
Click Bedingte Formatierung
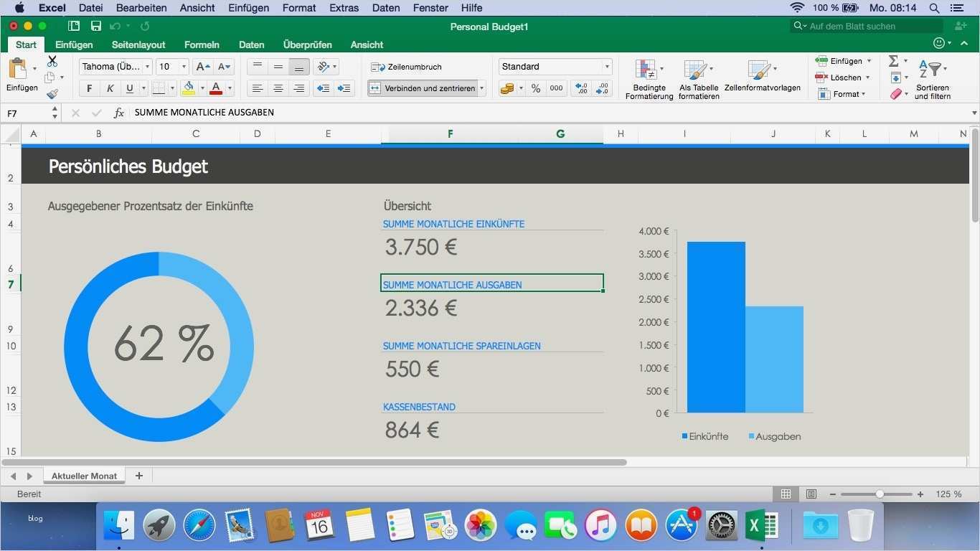(648, 77)
